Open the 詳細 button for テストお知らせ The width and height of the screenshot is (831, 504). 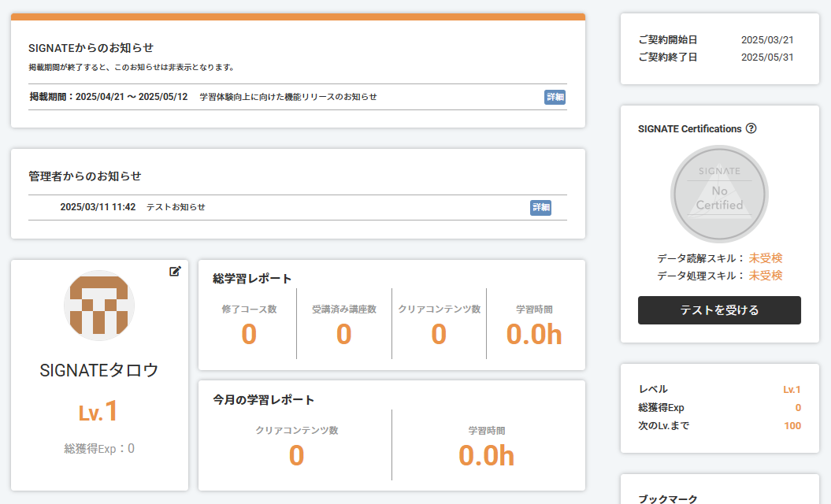click(x=540, y=207)
